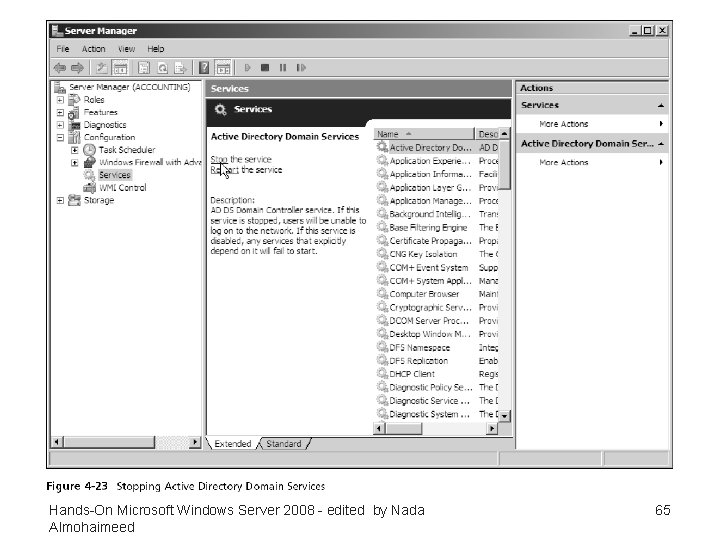720x540 pixels.
Task: Click the Stop the service link
Action: (x=241, y=159)
